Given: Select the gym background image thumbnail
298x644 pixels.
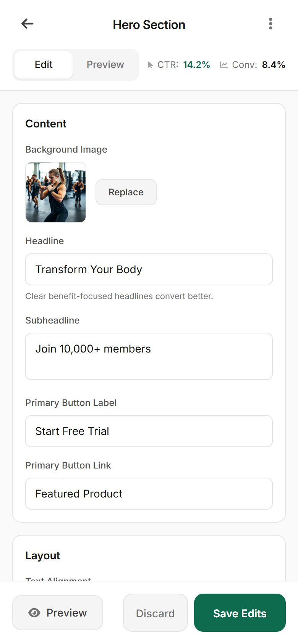Looking at the screenshot, I should (x=56, y=192).
